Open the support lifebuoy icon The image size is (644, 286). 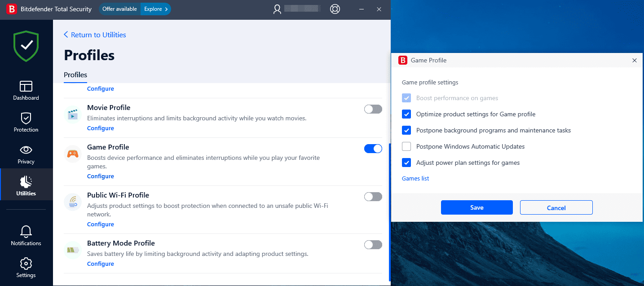[x=335, y=9]
